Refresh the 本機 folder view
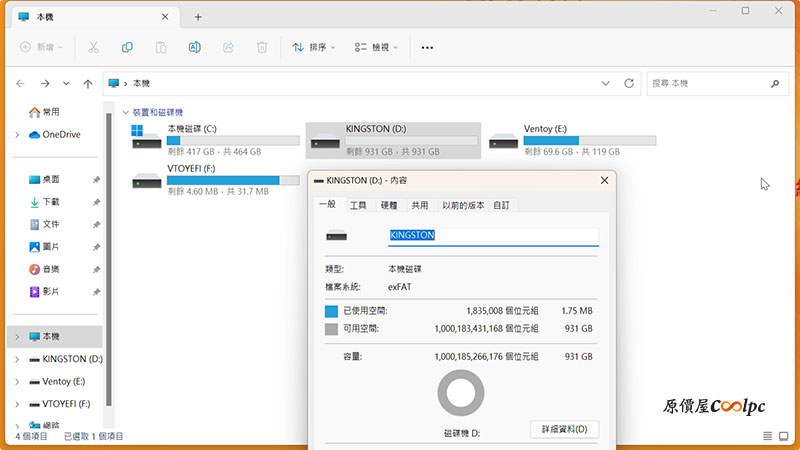 (x=629, y=83)
